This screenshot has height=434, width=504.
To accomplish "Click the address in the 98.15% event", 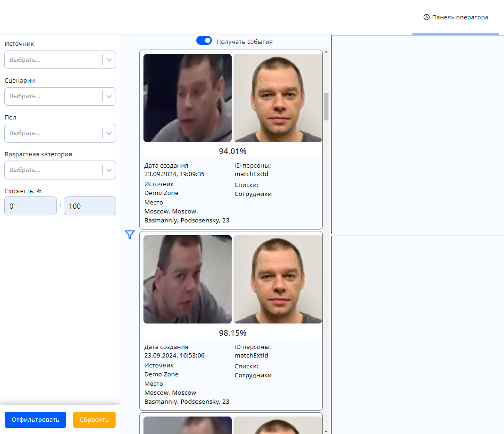I will [187, 397].
